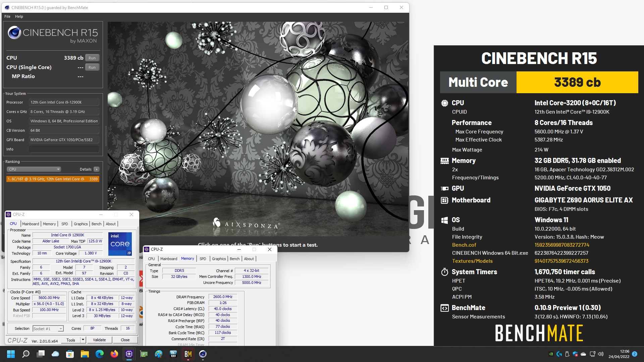Open the Help menu in Cinebench

click(19, 16)
